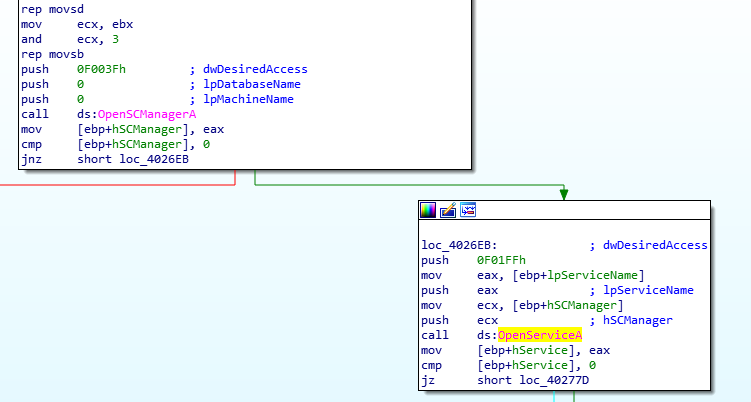The image size is (751, 402).
Task: Click the group nodes icon in block header
Action: [x=468, y=210]
